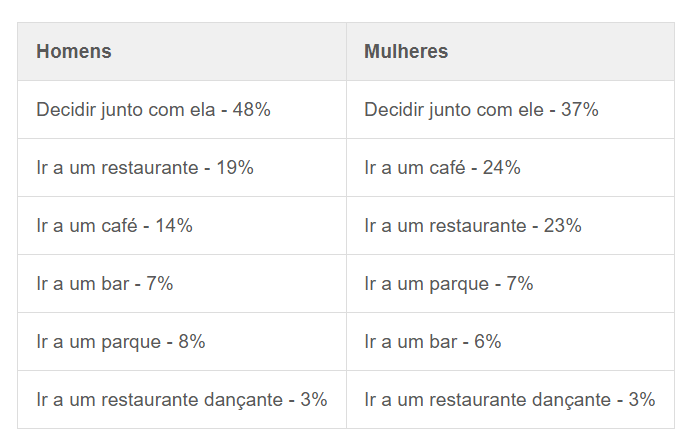
Task: Click the Homens column header
Action: (73, 51)
